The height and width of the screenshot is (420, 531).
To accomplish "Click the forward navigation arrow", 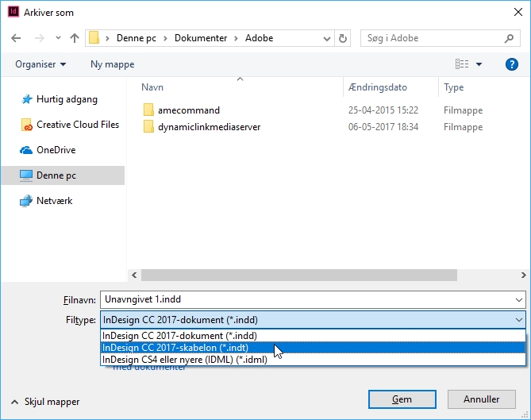I will 39,38.
